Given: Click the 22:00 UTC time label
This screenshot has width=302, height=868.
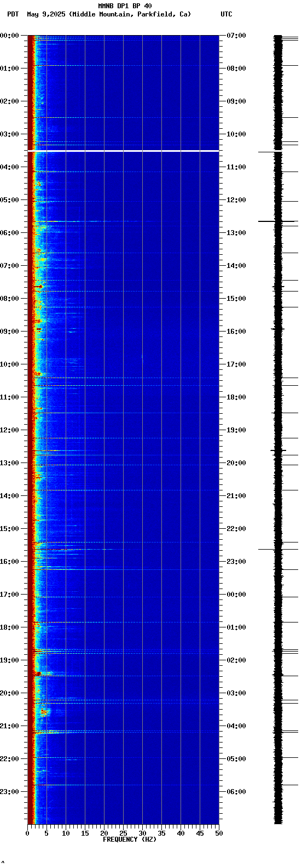Looking at the screenshot, I should tap(236, 529).
